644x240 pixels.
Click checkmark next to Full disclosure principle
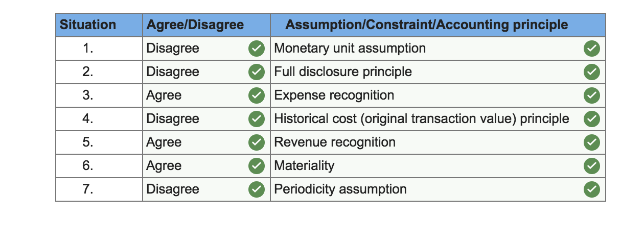point(591,72)
